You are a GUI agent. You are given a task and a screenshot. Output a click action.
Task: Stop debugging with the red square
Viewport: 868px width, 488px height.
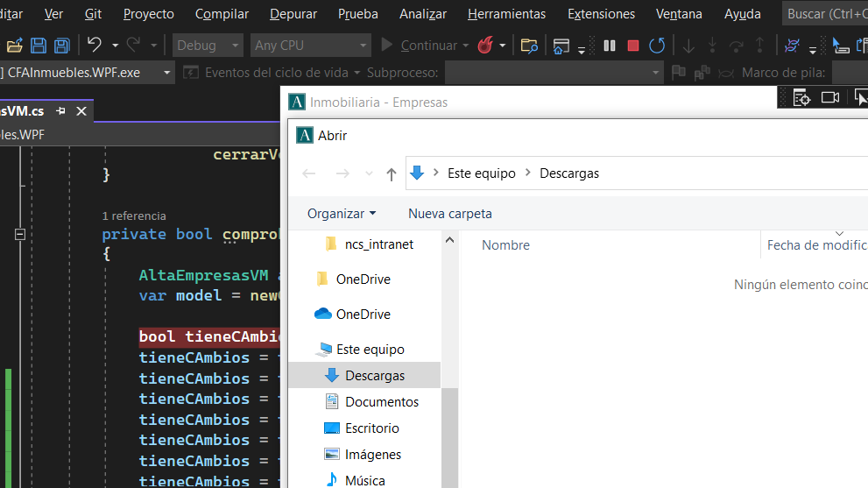(x=633, y=46)
